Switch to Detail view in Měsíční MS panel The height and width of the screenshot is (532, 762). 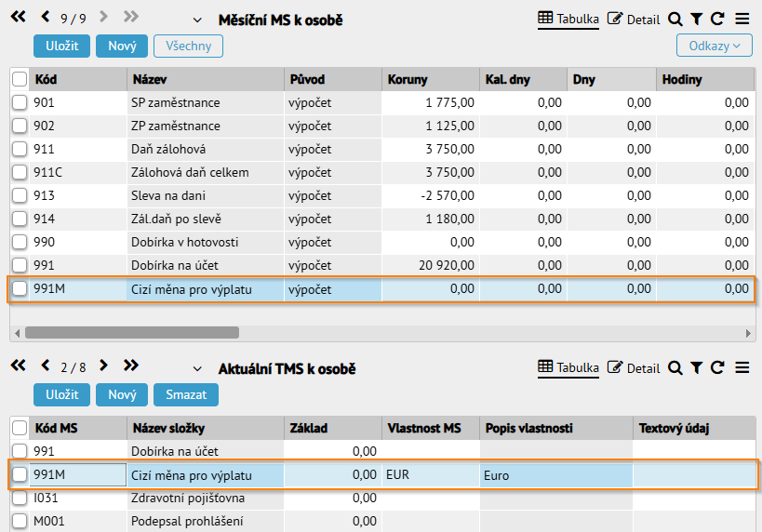(x=634, y=20)
